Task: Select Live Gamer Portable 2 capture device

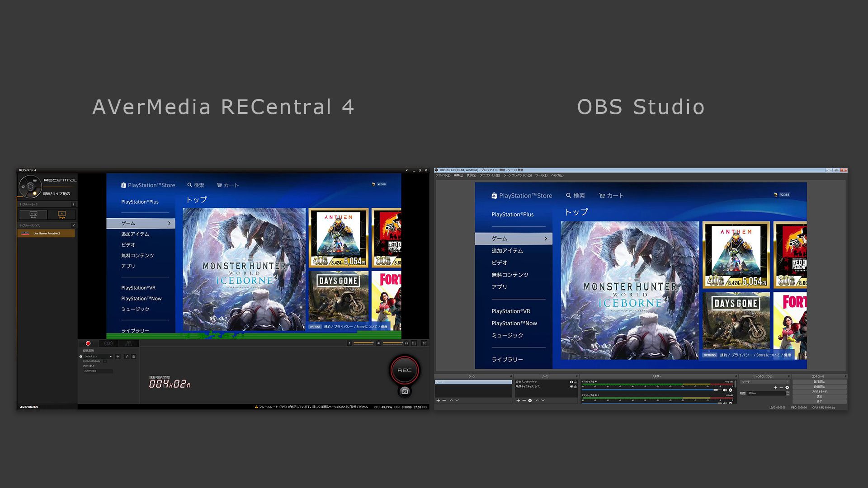Action: (x=46, y=233)
